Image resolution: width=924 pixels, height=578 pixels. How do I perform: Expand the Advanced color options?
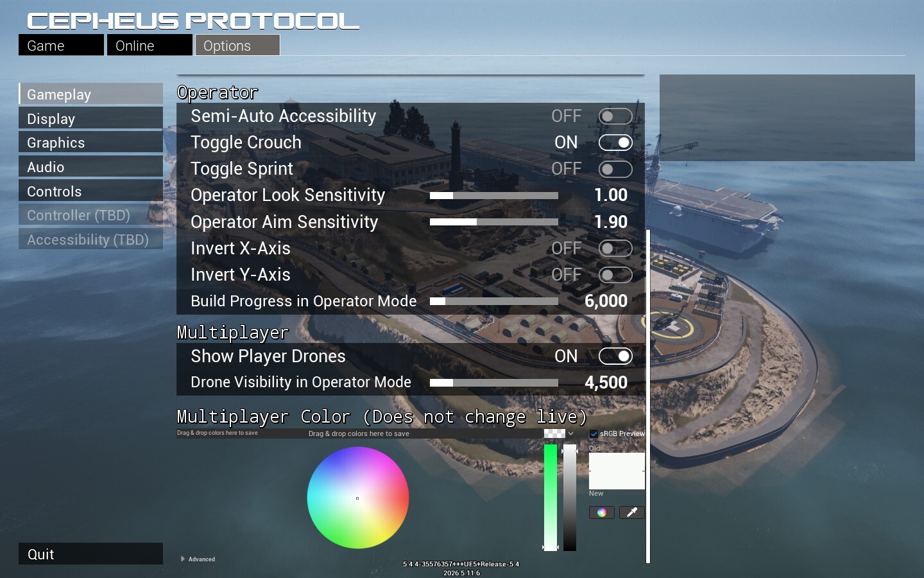coord(198,559)
